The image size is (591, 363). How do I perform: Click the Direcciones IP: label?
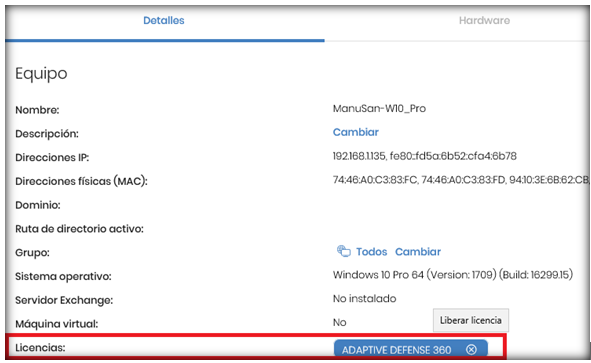(52, 157)
